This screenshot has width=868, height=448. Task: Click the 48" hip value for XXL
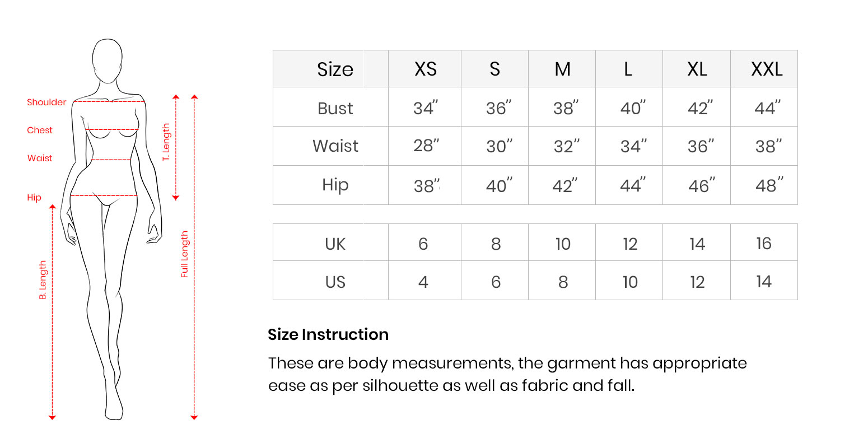tap(768, 185)
